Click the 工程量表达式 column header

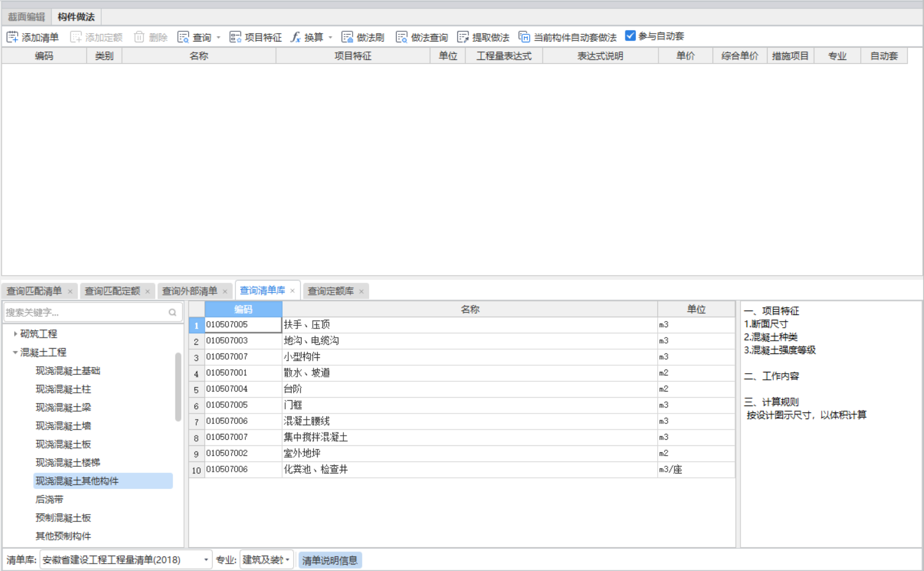coord(504,56)
